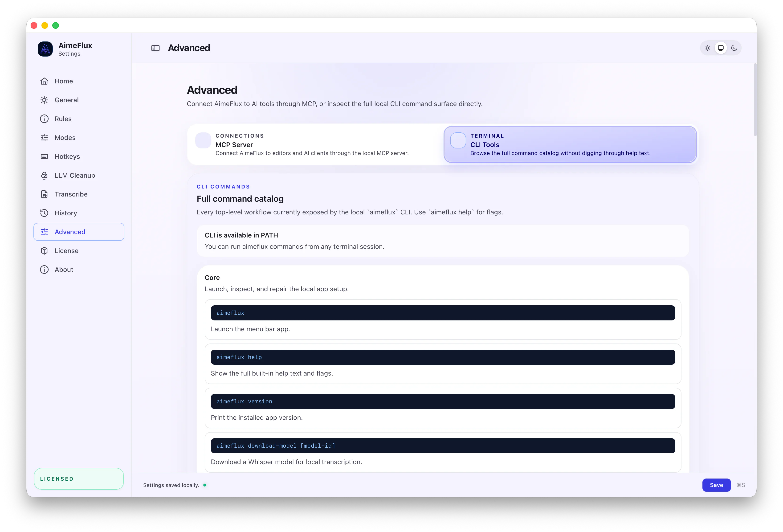Switch to dark theme moon icon
Image resolution: width=783 pixels, height=532 pixels.
[x=734, y=48]
